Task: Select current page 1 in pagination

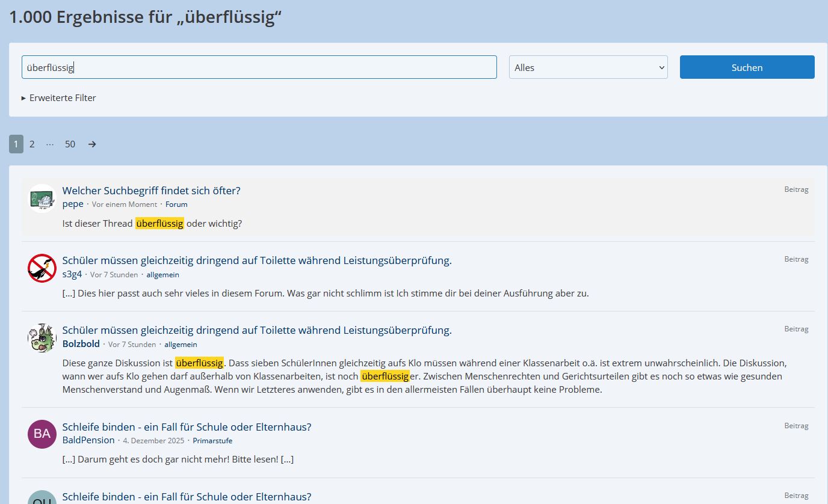Action: [16, 144]
